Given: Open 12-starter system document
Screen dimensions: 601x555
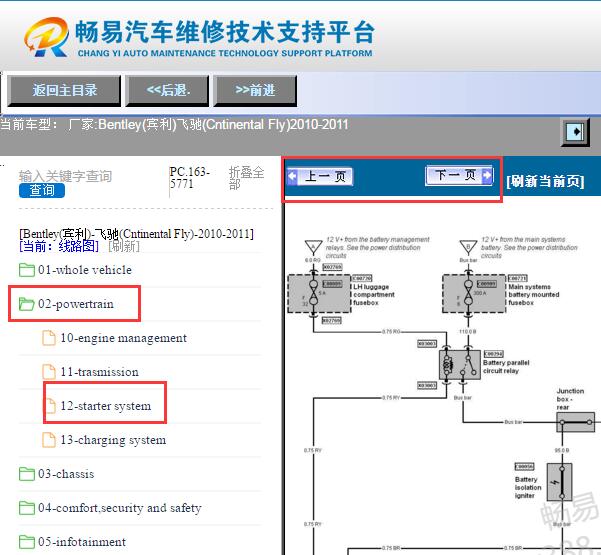Looking at the screenshot, I should click(106, 406).
